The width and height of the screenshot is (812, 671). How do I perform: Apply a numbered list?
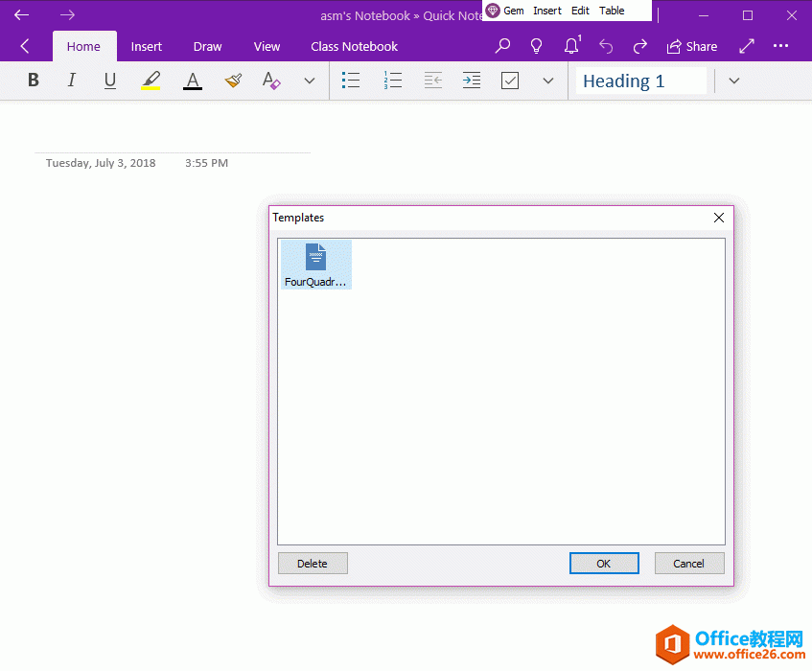pos(392,80)
